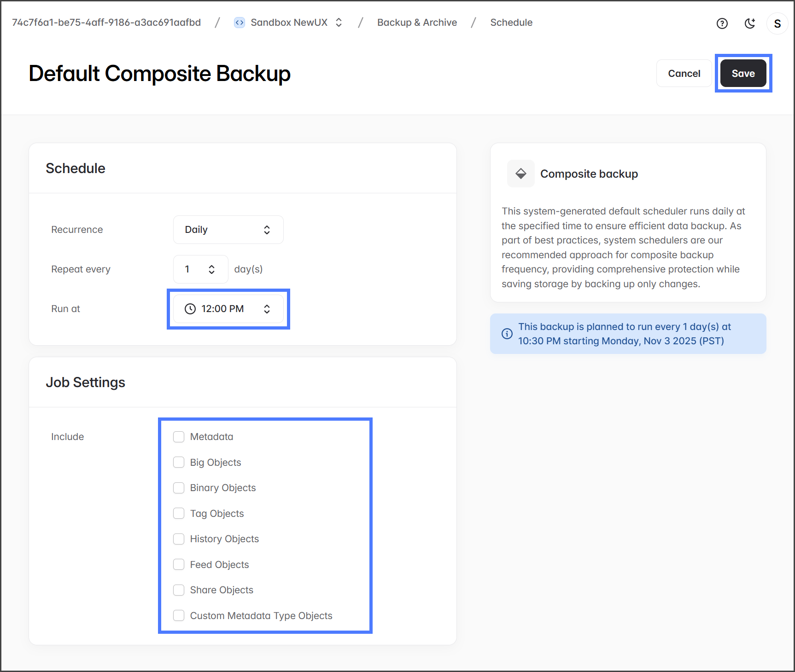795x672 pixels.
Task: Click the Sandbox NewUX switcher chevrons
Action: (339, 23)
